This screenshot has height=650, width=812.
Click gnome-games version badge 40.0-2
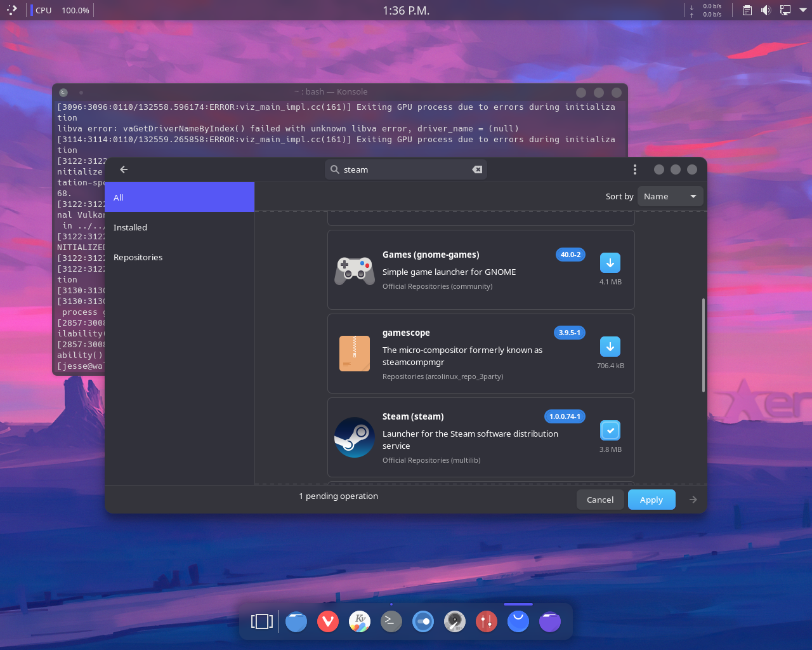[x=570, y=255]
